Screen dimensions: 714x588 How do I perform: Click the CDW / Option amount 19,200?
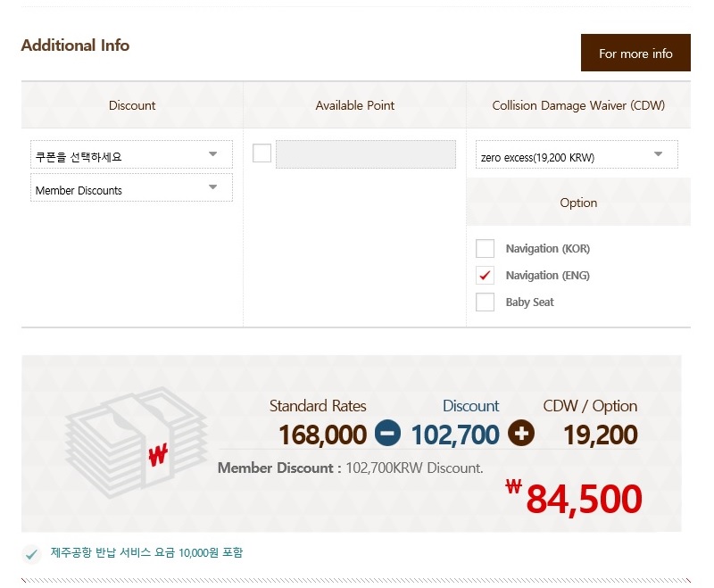pyautogui.click(x=600, y=435)
